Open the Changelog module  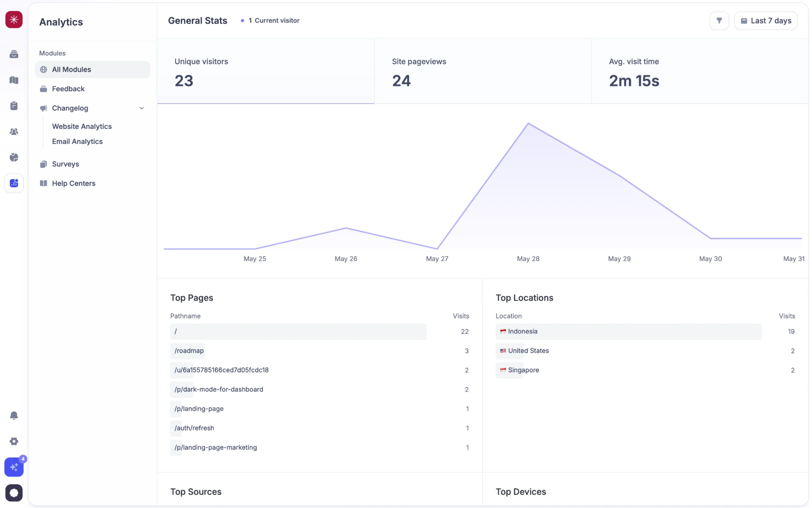(92, 108)
